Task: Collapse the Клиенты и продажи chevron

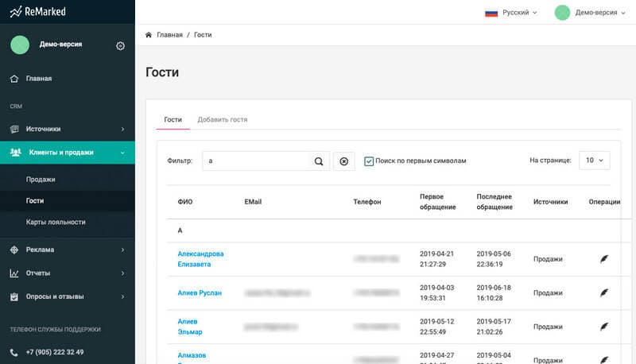Action: [122, 153]
